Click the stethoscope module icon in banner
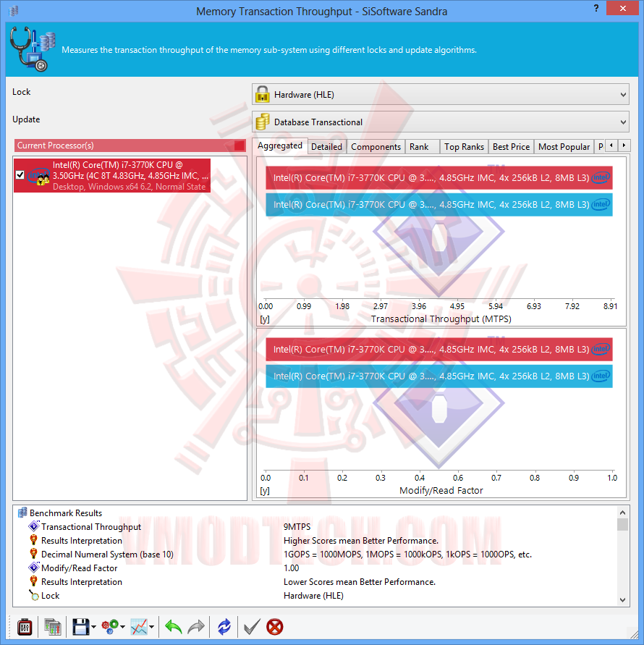The width and height of the screenshot is (644, 645). pos(32,49)
